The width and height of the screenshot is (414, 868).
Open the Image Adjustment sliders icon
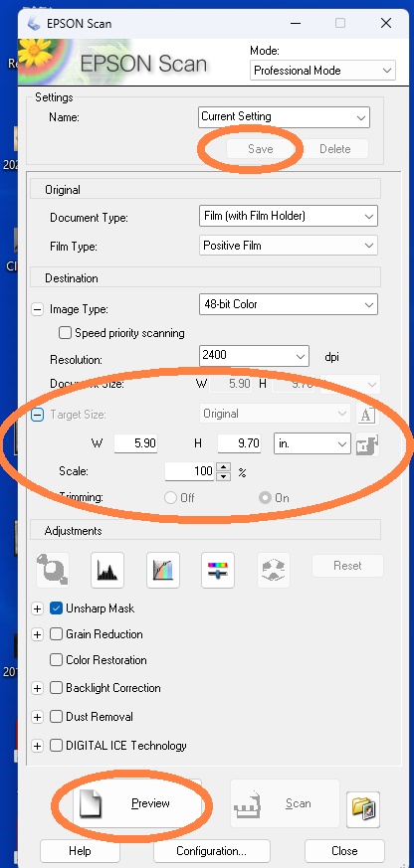tap(218, 570)
